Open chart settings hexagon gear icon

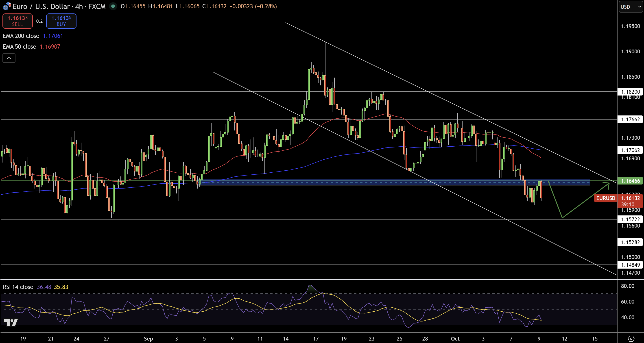tap(631, 339)
